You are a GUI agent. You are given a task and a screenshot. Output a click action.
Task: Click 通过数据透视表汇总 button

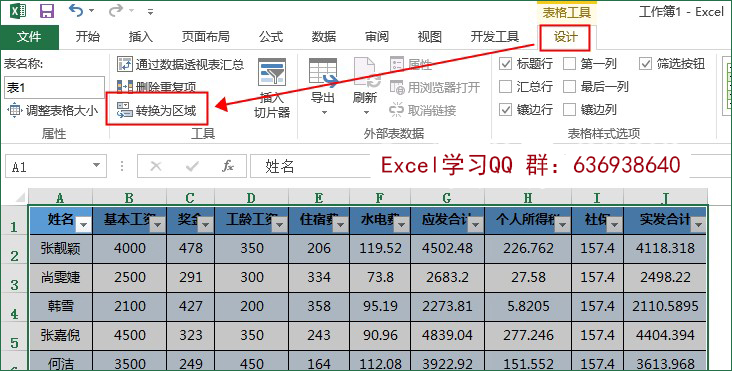point(180,64)
